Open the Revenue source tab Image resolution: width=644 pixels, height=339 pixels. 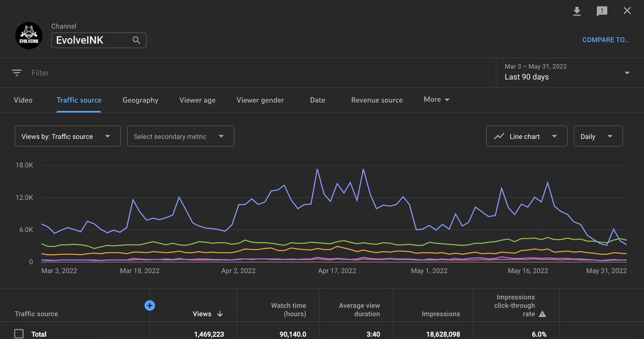(377, 100)
